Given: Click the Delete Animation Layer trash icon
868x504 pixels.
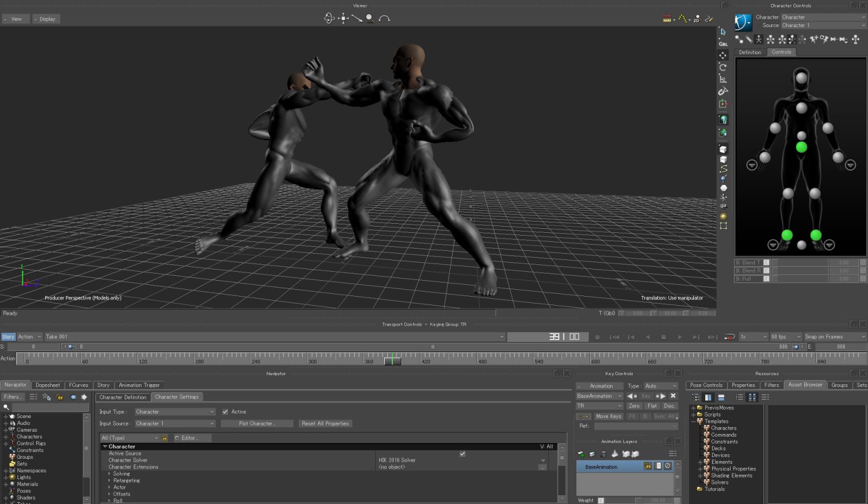Looking at the screenshot, I should 603,453.
